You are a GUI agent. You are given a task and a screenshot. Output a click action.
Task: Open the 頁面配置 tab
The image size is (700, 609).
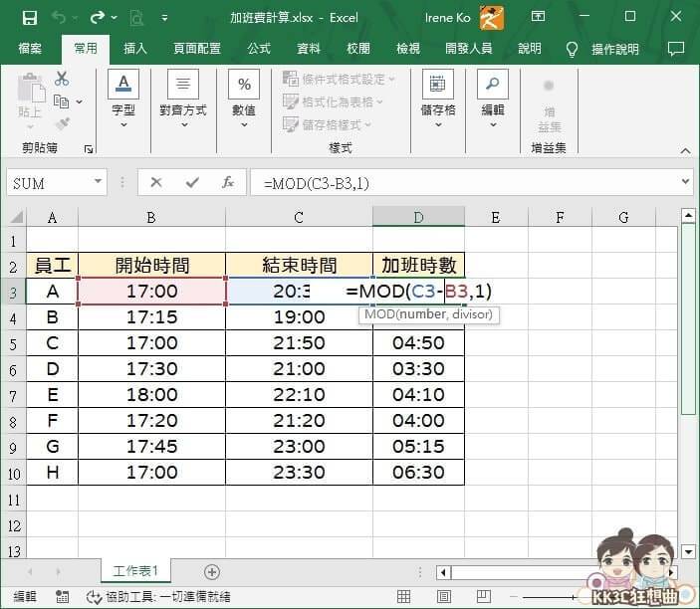pyautogui.click(x=197, y=48)
